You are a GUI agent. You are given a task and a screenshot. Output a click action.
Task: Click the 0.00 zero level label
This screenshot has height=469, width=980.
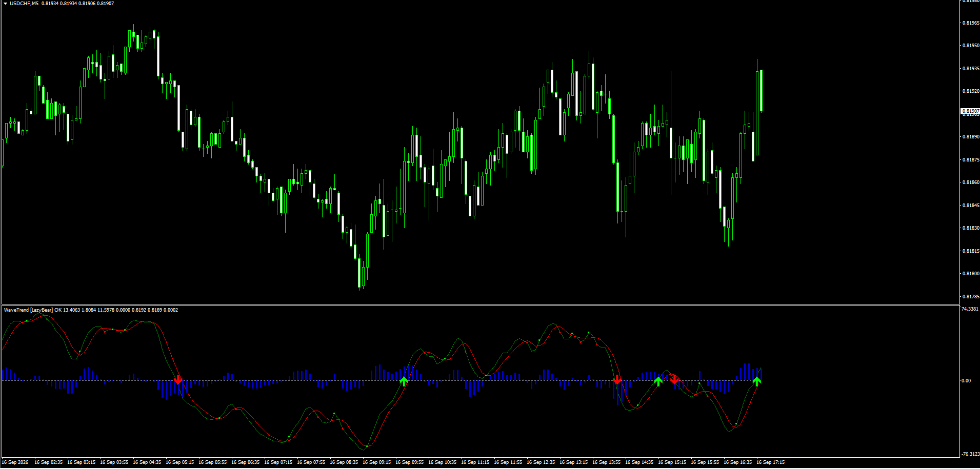pos(966,381)
